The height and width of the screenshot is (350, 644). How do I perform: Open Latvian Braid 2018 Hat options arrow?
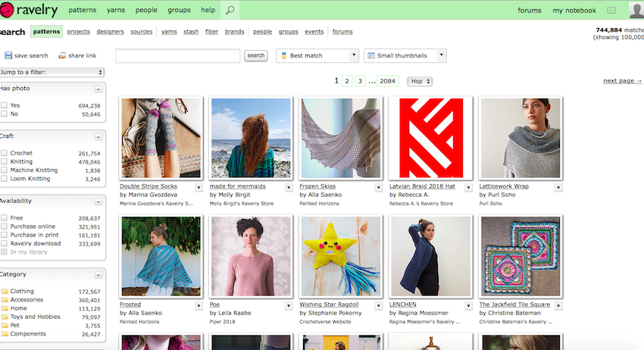[x=469, y=187]
